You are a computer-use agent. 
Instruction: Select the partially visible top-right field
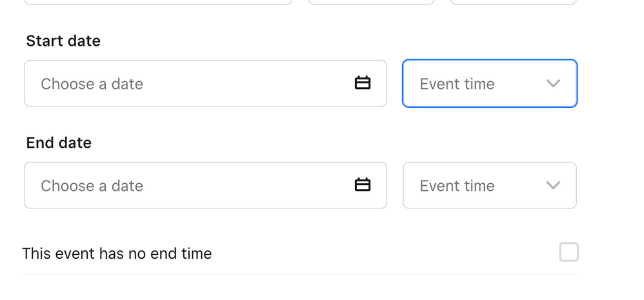(513, 3)
